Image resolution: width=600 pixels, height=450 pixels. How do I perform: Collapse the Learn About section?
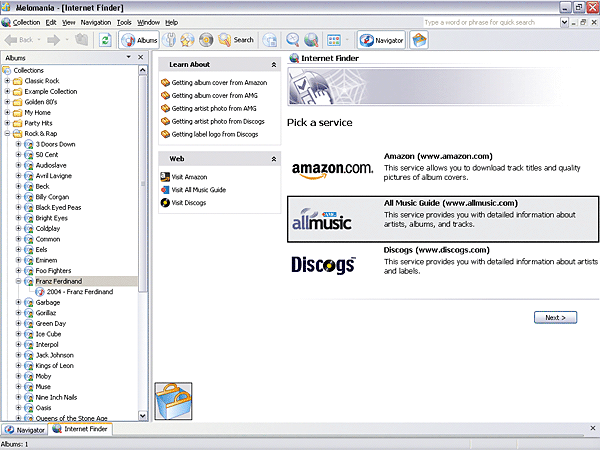(x=274, y=65)
